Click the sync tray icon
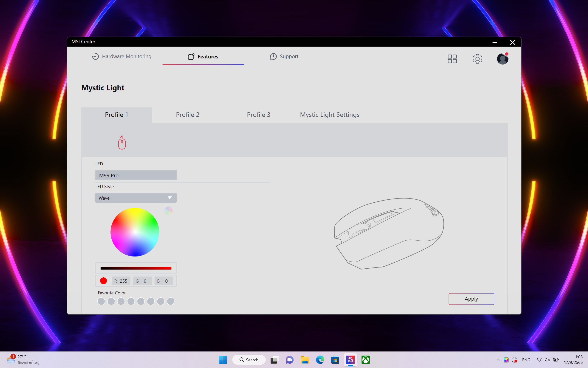 (514, 360)
